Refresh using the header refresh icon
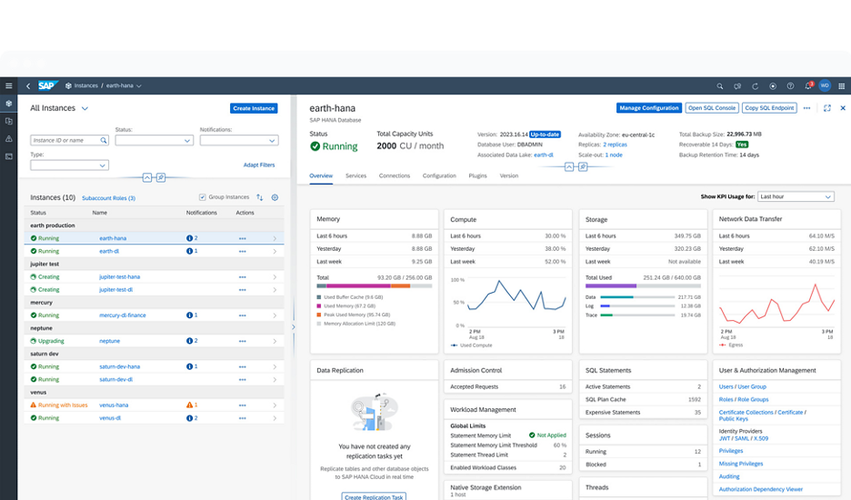Screen dimensions: 851x500 755,86
